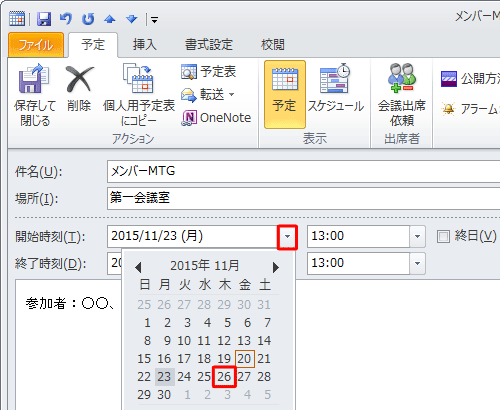
Task: Select November 19 in the calendar
Action: [224, 359]
